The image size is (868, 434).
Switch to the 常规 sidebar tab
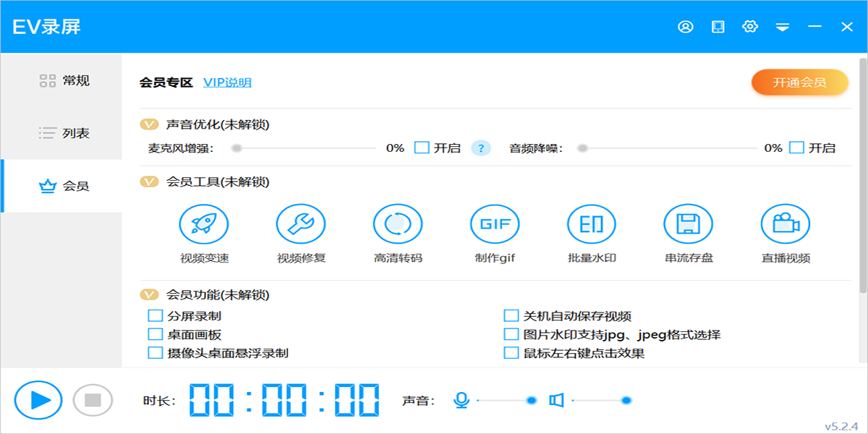(64, 80)
